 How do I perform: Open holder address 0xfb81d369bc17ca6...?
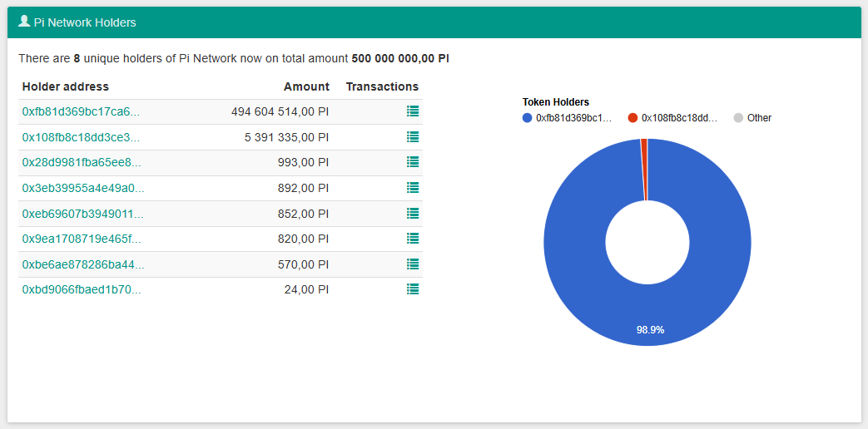[81, 111]
